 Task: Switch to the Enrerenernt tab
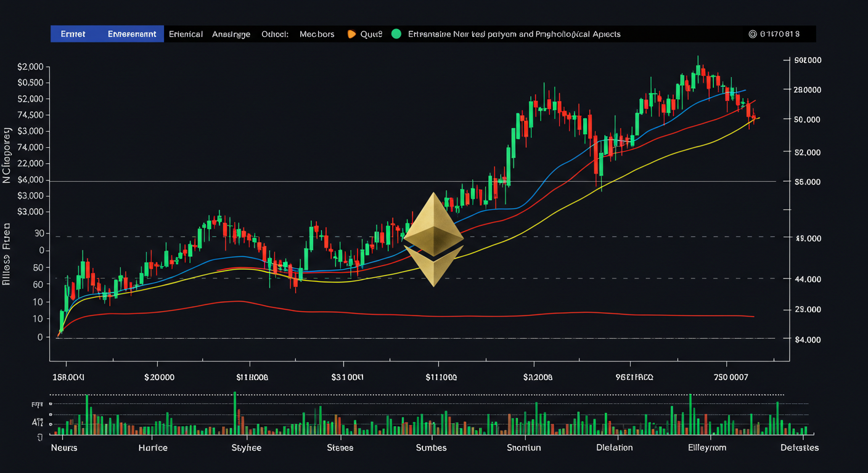(131, 34)
